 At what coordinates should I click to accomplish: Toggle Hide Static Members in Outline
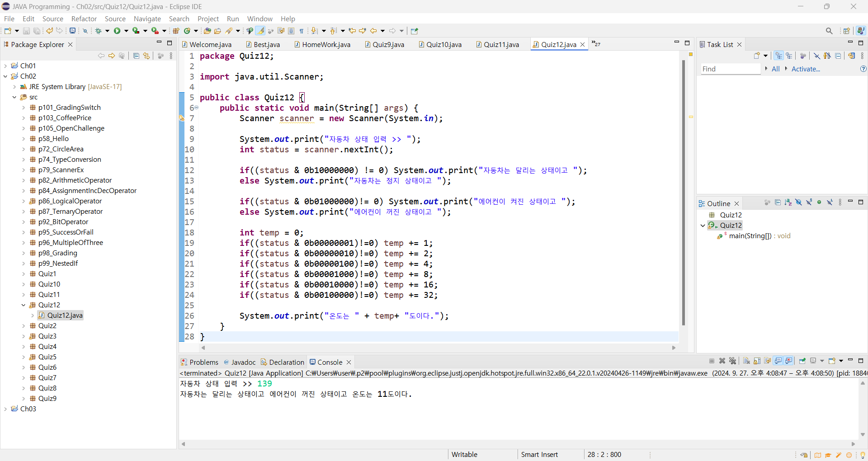(809, 202)
